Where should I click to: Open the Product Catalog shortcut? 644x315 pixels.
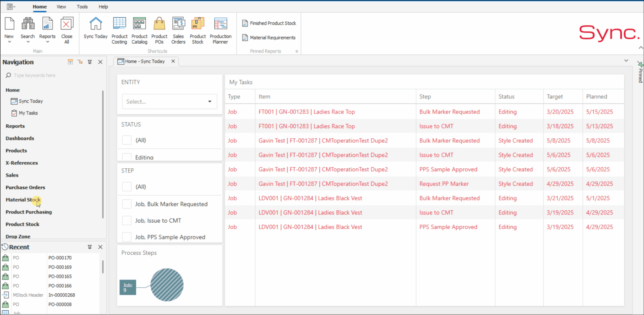139,30
